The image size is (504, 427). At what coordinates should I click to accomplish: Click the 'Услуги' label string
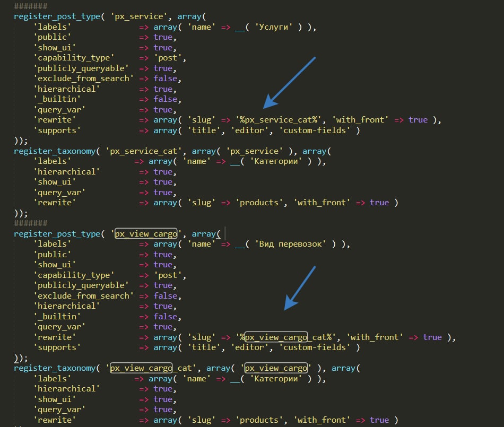tap(274, 27)
